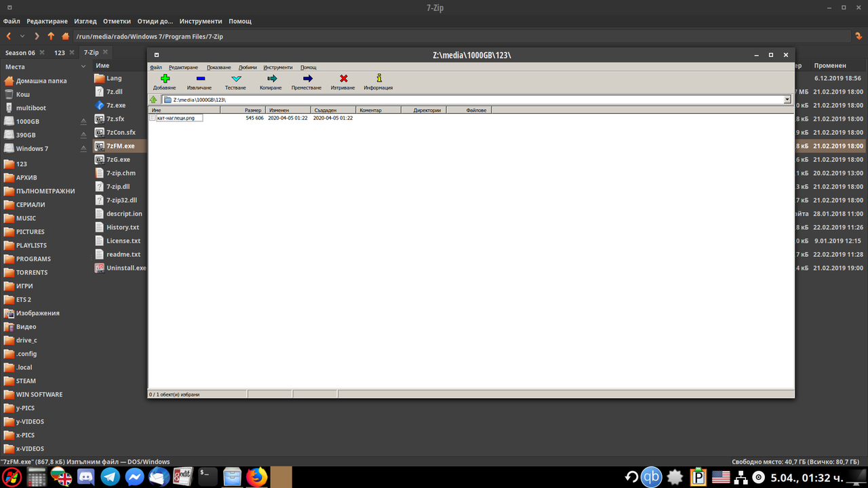The image size is (868, 488).
Task: Sort 7-Zip list by Име column
Action: [x=184, y=110]
